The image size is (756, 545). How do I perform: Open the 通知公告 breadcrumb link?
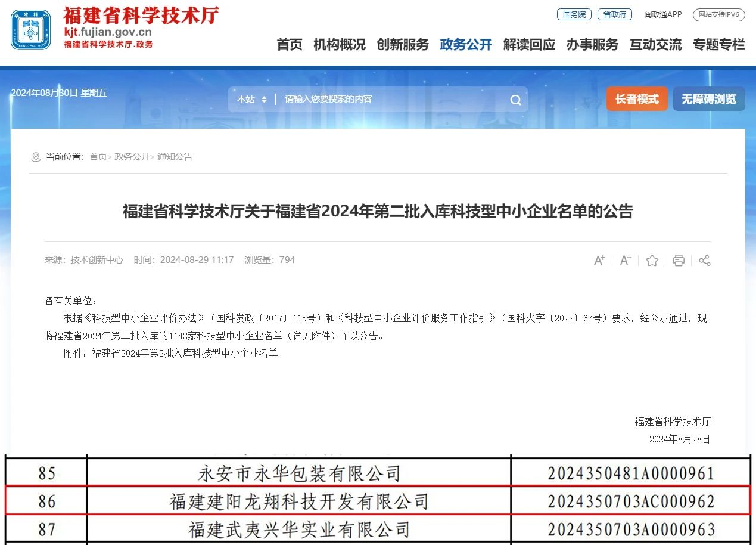pyautogui.click(x=174, y=157)
